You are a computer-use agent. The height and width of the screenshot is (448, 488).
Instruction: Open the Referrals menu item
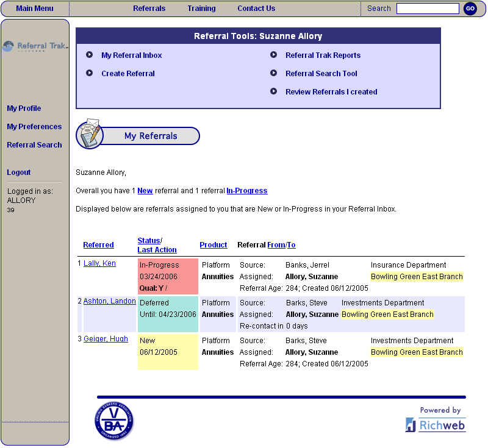click(149, 9)
